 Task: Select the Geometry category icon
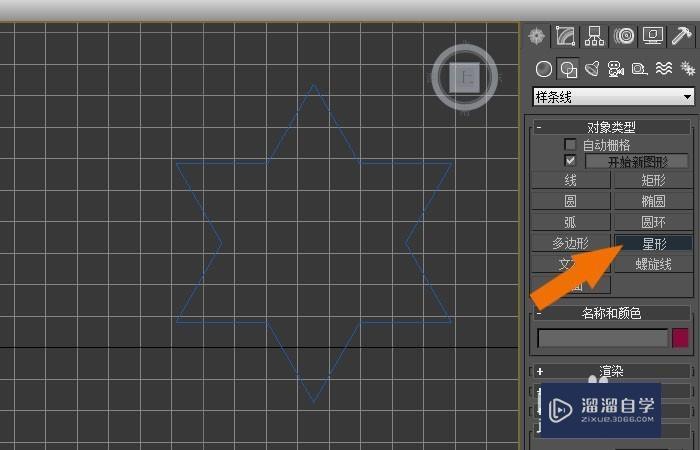[544, 69]
